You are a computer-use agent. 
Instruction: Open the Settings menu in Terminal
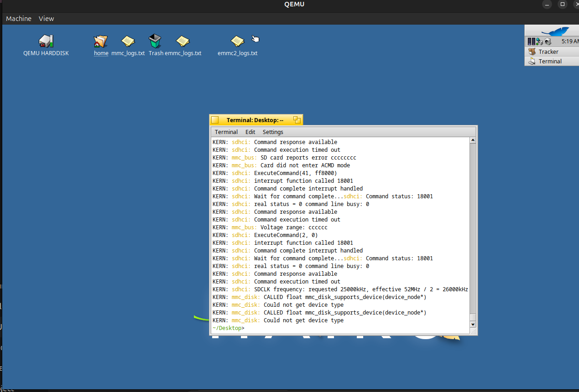273,132
